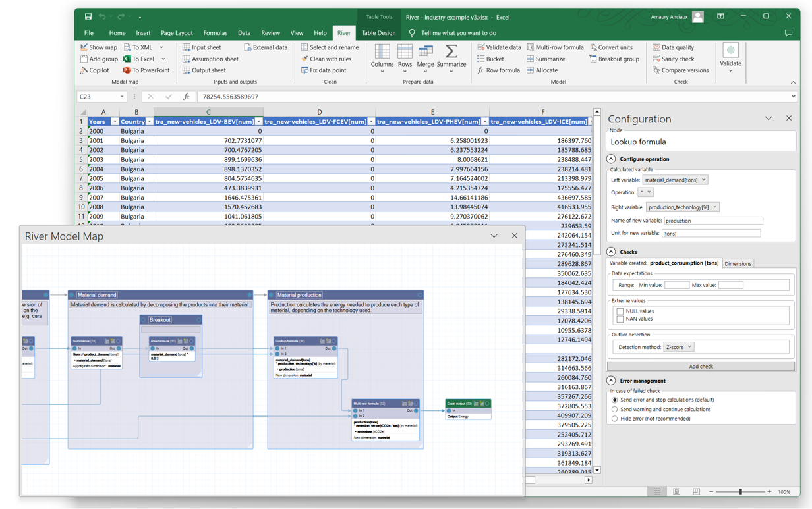The image size is (812, 509).
Task: Click the Add group tool
Action: point(98,59)
